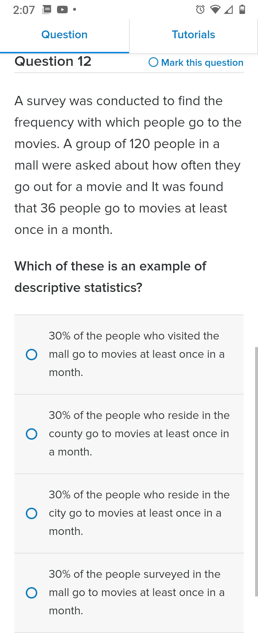258x644 pixels.
Task: Tap the YouTube notification icon
Action: tap(62, 10)
